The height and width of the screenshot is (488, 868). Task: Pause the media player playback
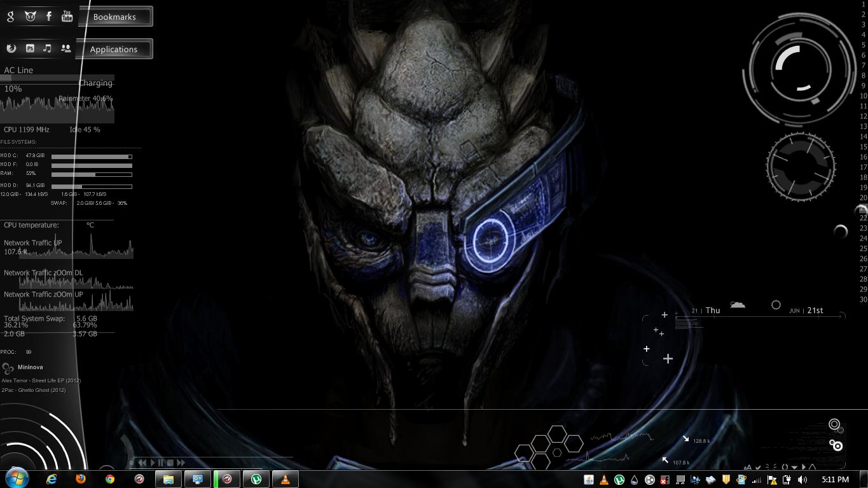click(x=160, y=463)
